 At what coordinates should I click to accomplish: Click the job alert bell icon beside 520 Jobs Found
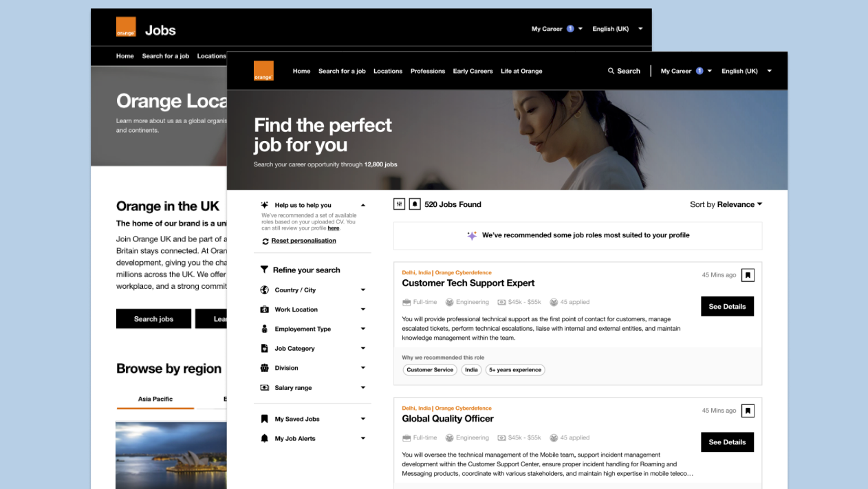pyautogui.click(x=415, y=204)
